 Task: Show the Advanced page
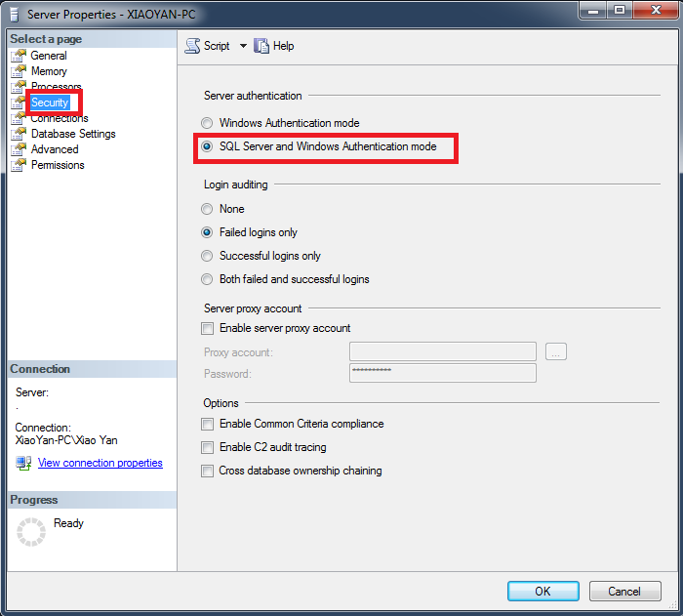tap(55, 149)
